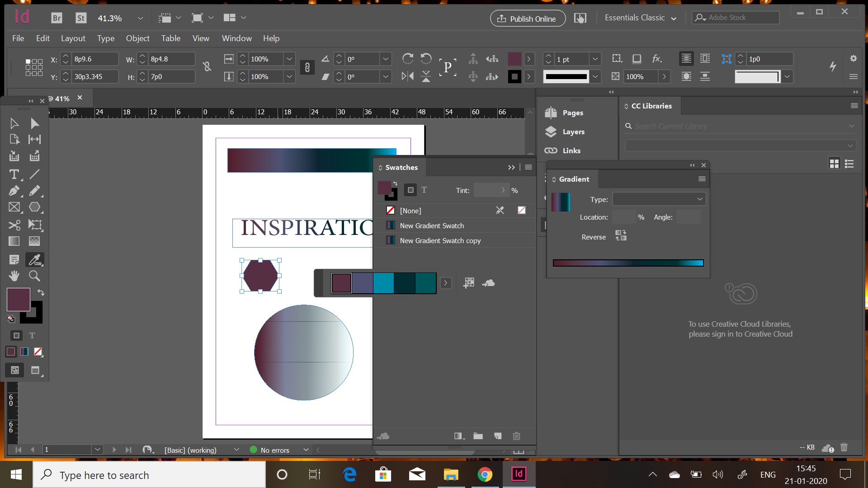This screenshot has width=868, height=488.
Task: Delete swatch using trash icon
Action: (x=516, y=436)
